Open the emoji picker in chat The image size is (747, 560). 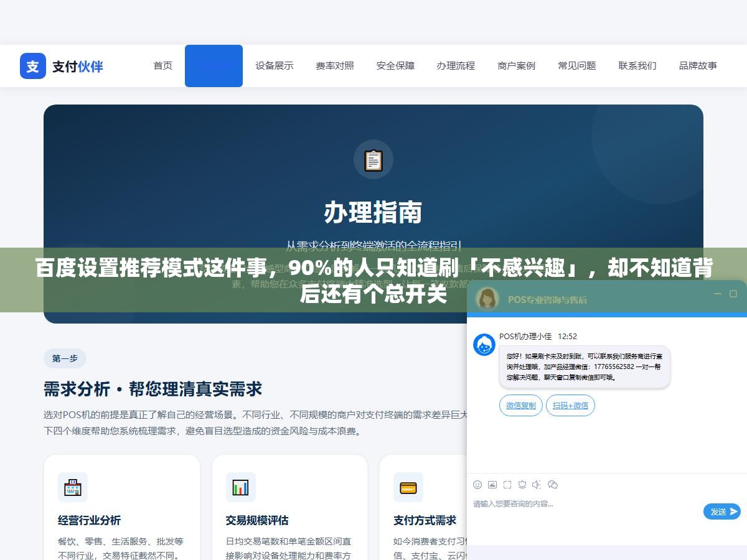pos(477,484)
